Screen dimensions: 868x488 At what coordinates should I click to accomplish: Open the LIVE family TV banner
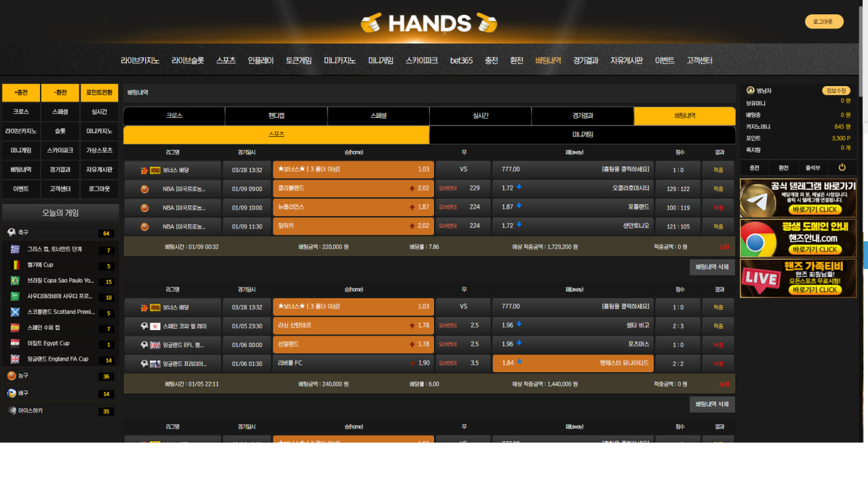pos(797,279)
